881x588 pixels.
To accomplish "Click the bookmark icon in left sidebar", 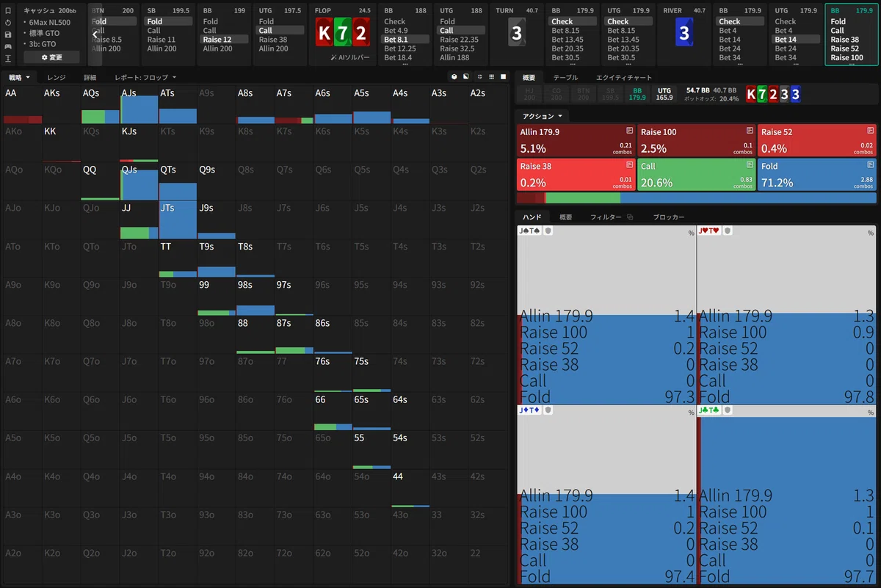I will tap(7, 11).
